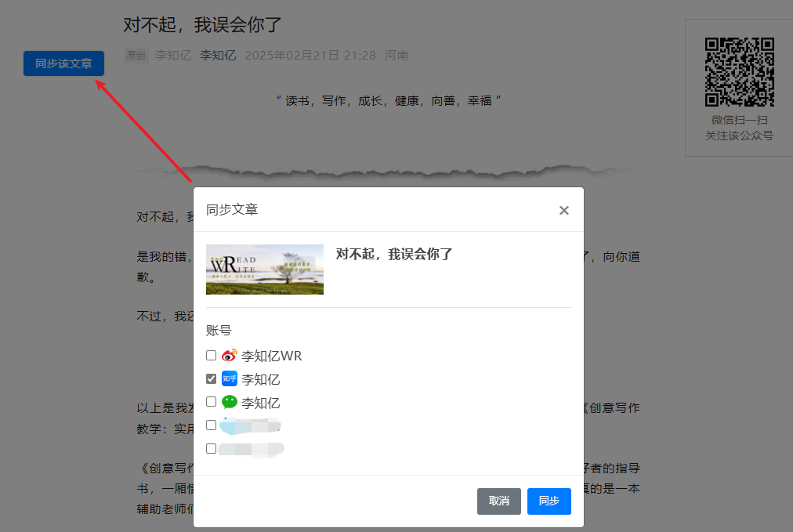The width and height of the screenshot is (793, 532).
Task: Check the WeChat 李知亿 account checkbox
Action: [x=212, y=402]
